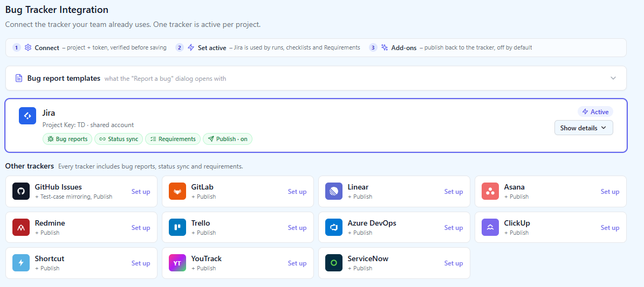Set up the Redmine tracker
Image resolution: width=644 pixels, height=287 pixels.
tap(140, 228)
